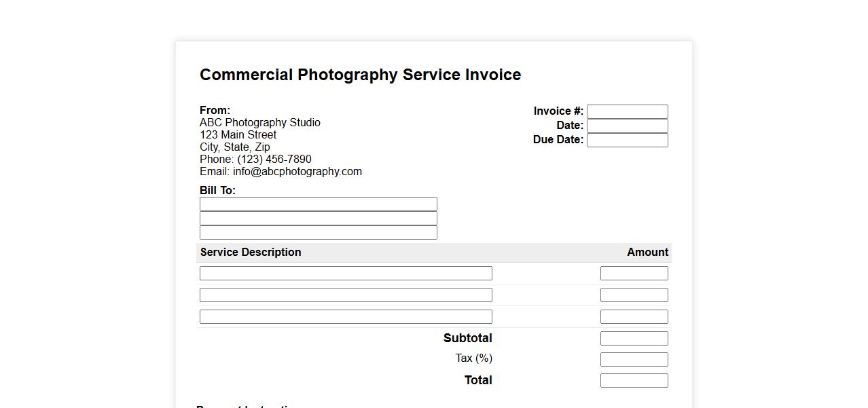Focus the Tax (%) input field

[x=634, y=359]
